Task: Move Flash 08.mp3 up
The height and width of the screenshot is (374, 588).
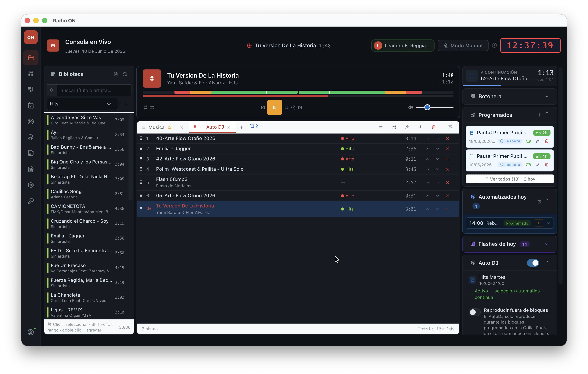Action: click(x=428, y=183)
